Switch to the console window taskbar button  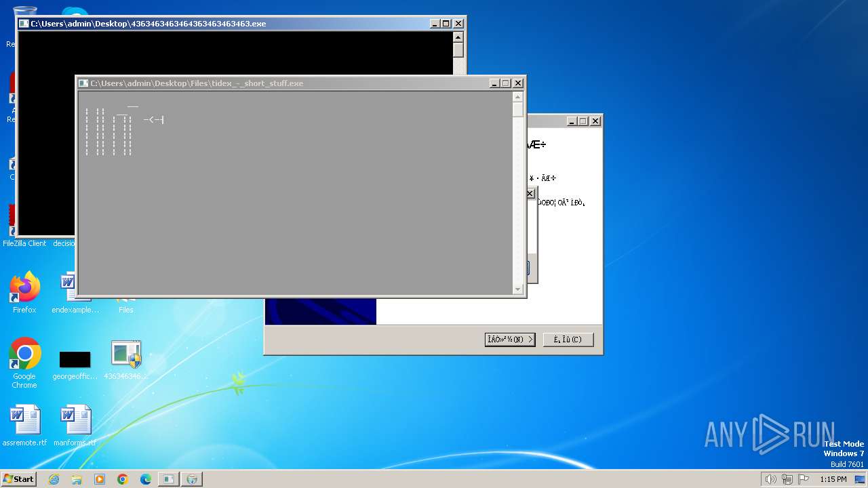coord(168,479)
